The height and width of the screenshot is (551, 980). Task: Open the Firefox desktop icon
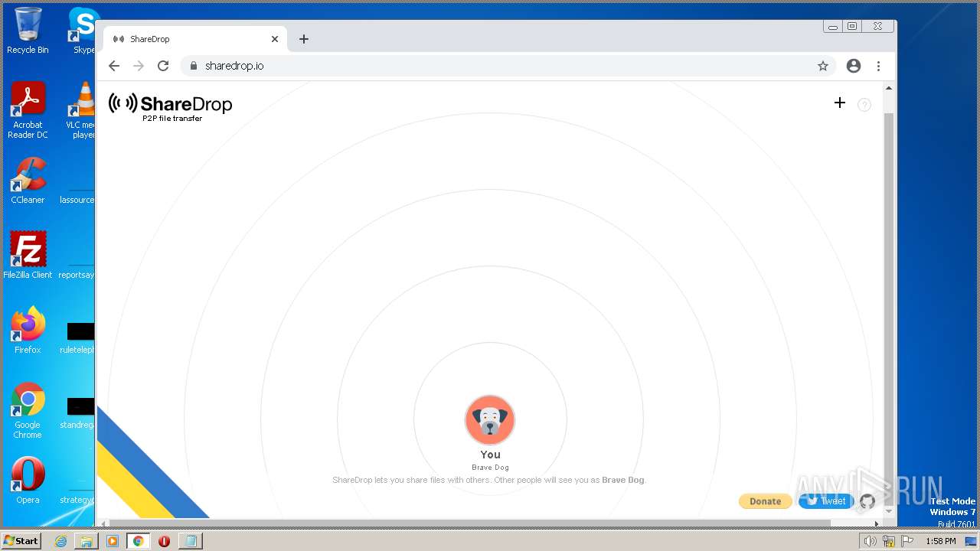pos(28,331)
